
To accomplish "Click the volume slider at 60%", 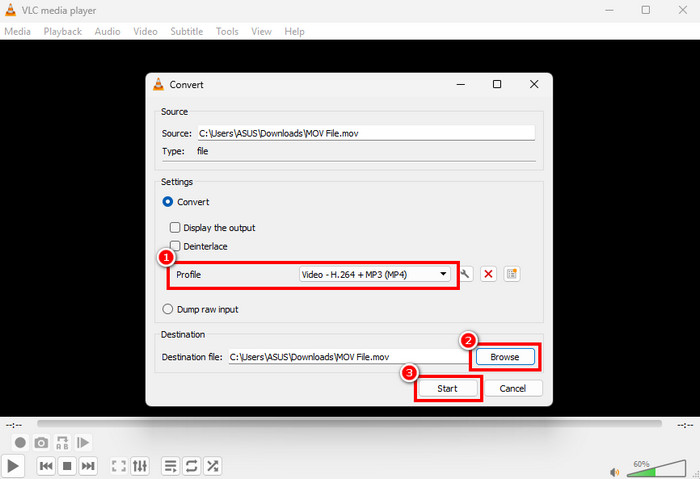I will [x=656, y=470].
